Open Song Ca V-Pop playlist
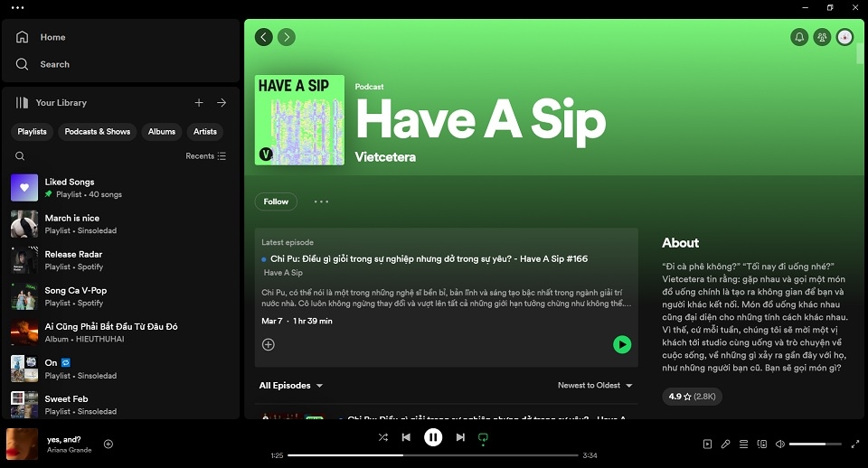This screenshot has width=868, height=468. click(x=120, y=296)
